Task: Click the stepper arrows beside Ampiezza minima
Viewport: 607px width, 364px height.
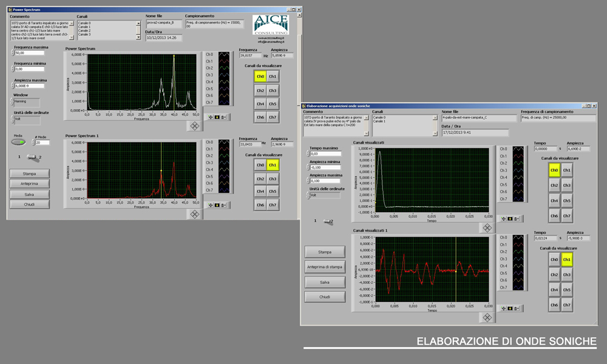Action: 308,167
